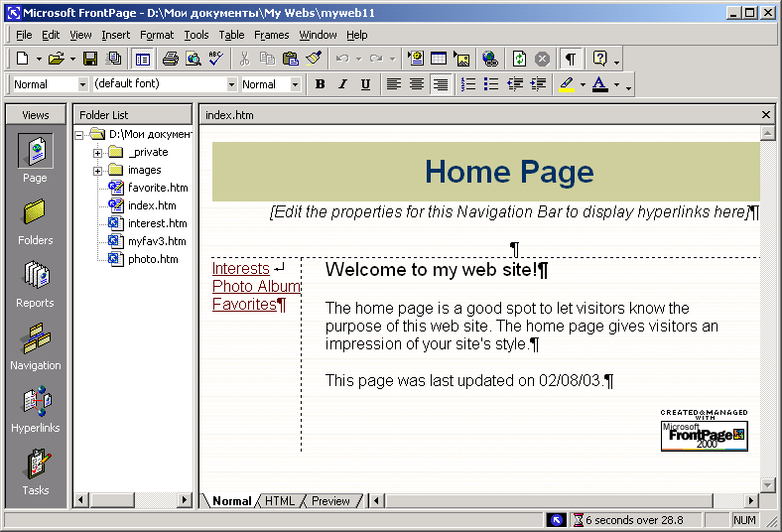Toggle Underline formatting

[365, 84]
